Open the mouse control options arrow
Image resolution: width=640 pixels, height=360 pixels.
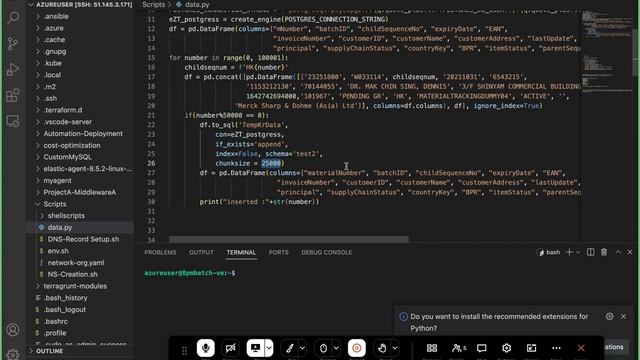336,348
